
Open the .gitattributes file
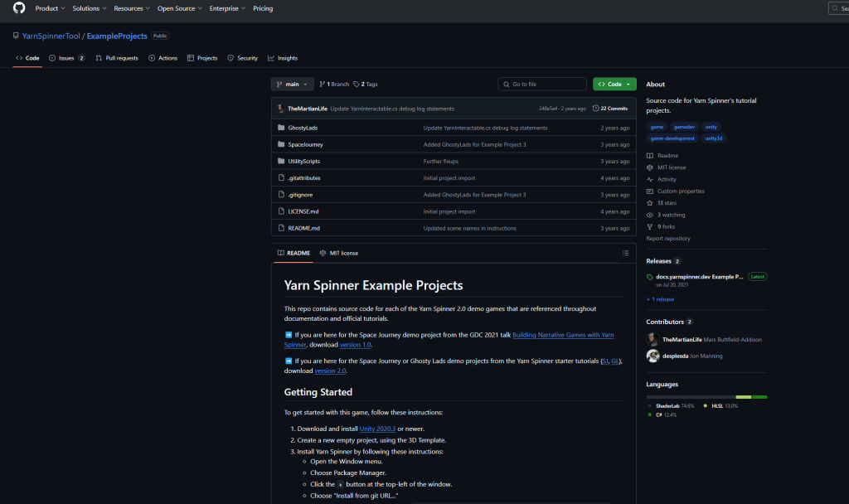[303, 178]
